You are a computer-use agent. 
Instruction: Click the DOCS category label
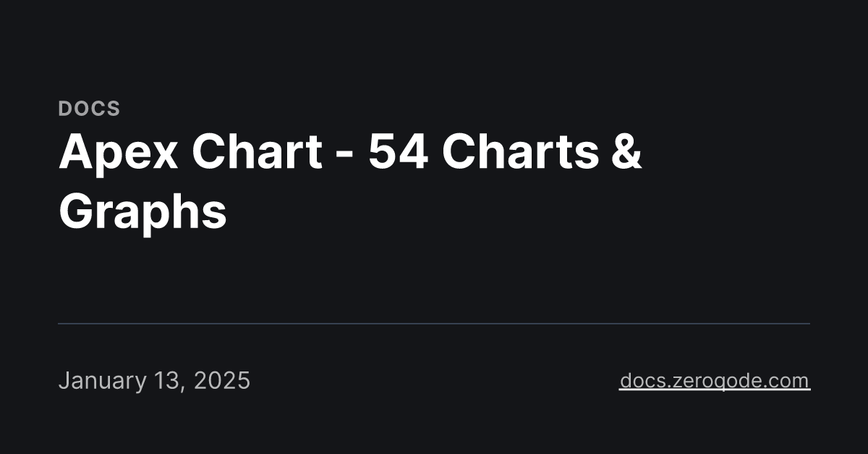pyautogui.click(x=89, y=109)
